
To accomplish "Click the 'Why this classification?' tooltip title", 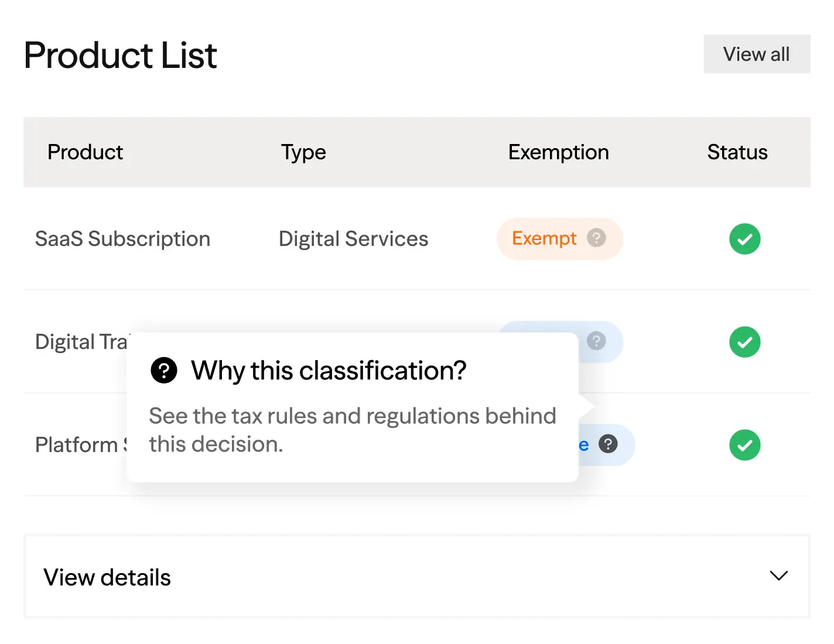I will click(329, 371).
